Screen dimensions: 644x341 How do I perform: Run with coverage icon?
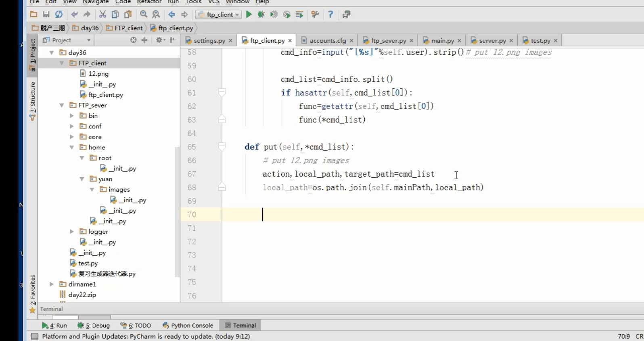(274, 15)
